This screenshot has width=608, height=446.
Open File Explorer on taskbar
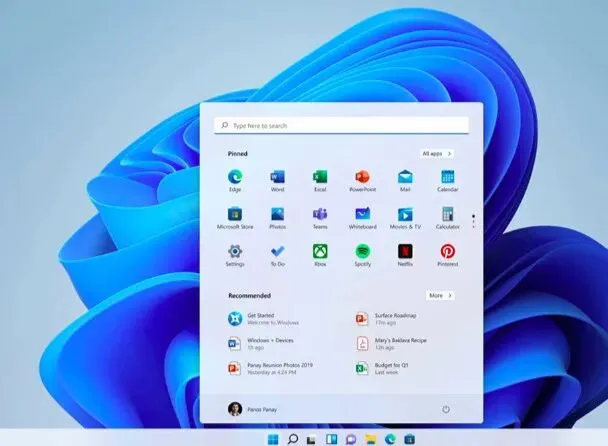coord(371,439)
